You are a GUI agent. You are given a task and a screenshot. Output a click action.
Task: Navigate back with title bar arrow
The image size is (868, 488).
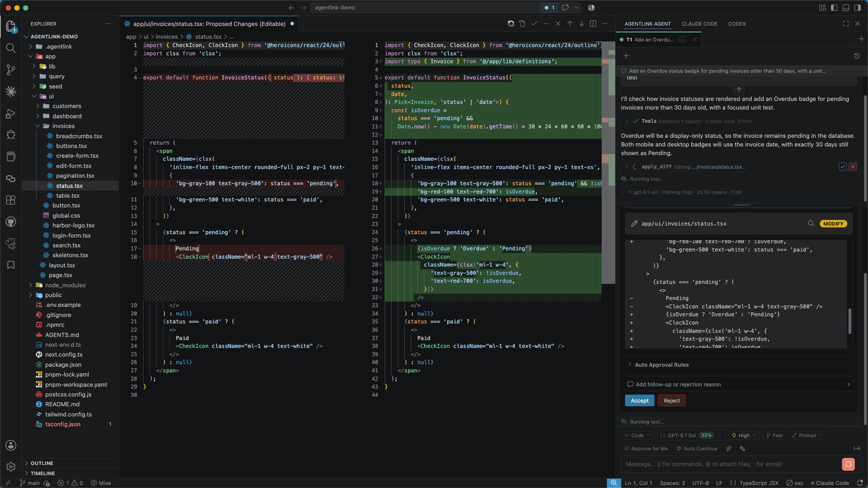291,8
